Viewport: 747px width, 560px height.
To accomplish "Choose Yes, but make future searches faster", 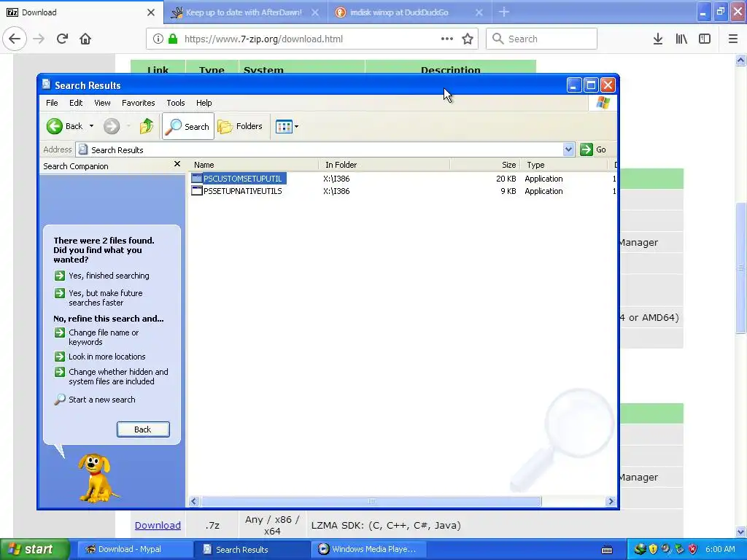I will click(105, 297).
